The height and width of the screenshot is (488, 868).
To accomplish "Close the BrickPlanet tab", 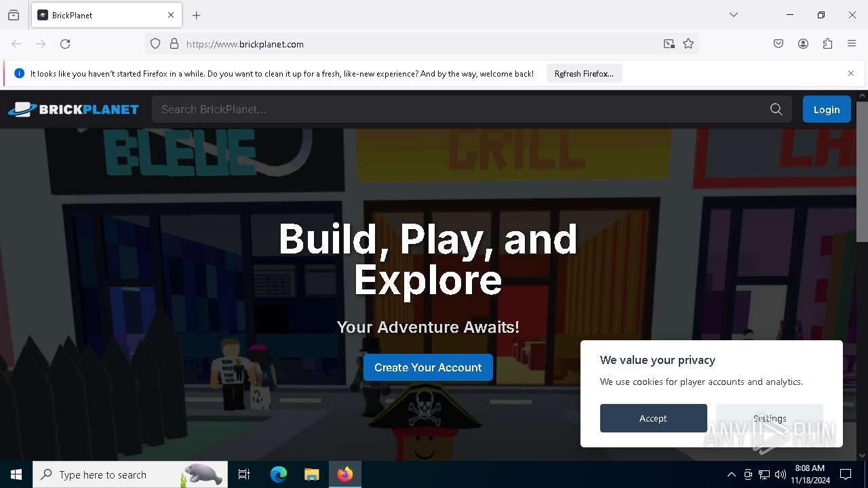I will [171, 15].
